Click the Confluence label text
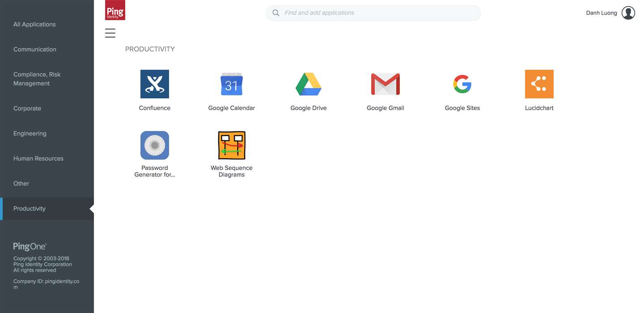Screen dimensions: 644x313 155,108
